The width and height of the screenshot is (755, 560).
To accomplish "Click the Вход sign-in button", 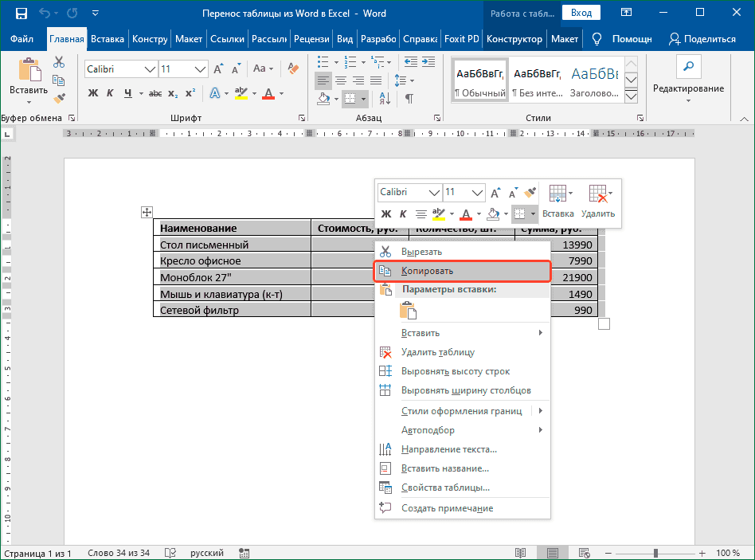I will click(x=581, y=13).
